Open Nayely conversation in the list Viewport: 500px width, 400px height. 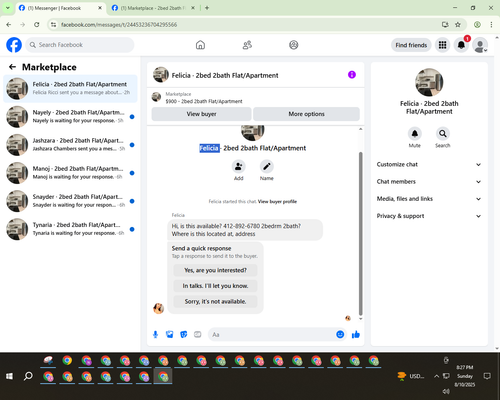70,116
